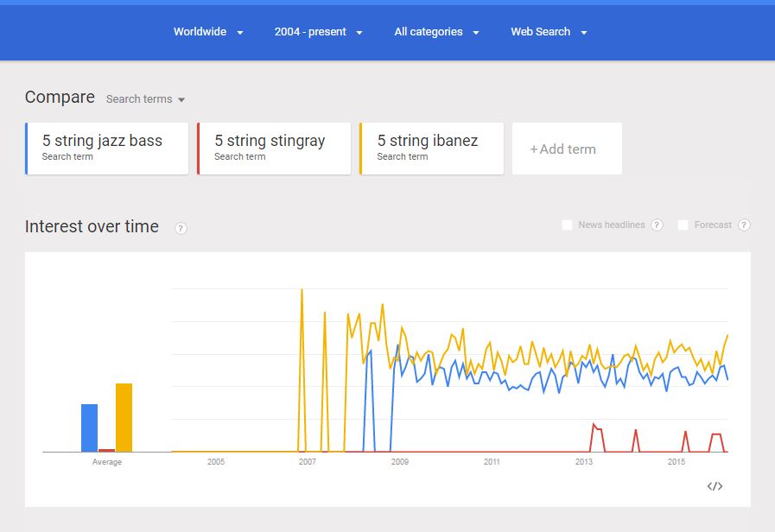Select the 5 string ibanez term
The image size is (775, 532).
point(432,148)
